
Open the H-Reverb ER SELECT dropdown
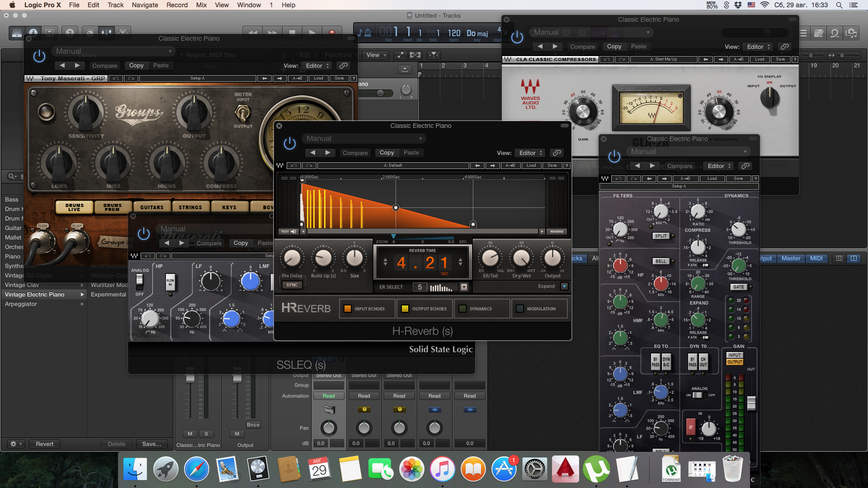coord(465,286)
